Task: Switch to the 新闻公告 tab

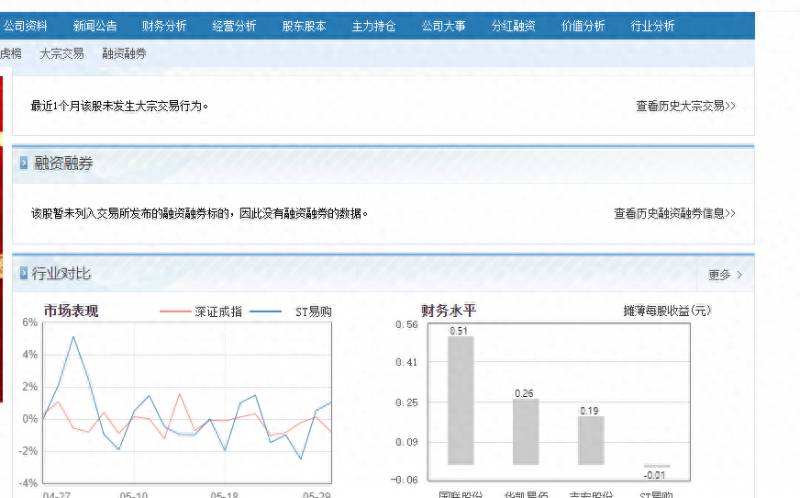Action: pyautogui.click(x=95, y=26)
